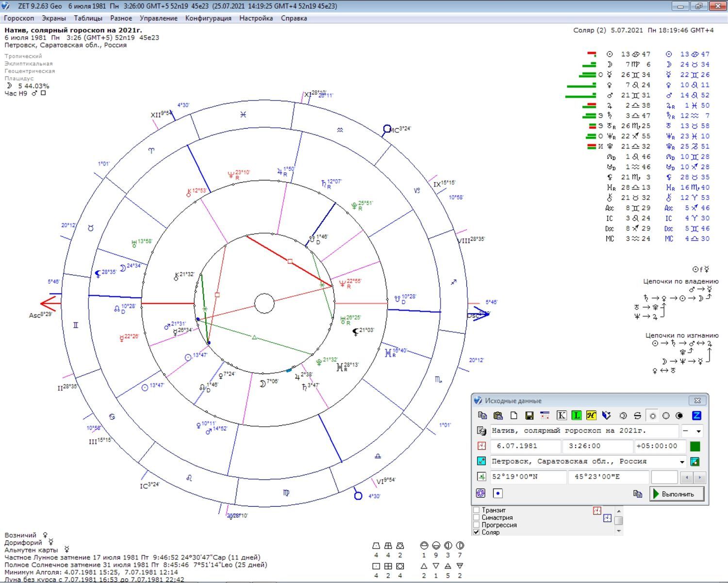Select the filled black circle chart mode
728x583 pixels.
[x=679, y=416]
